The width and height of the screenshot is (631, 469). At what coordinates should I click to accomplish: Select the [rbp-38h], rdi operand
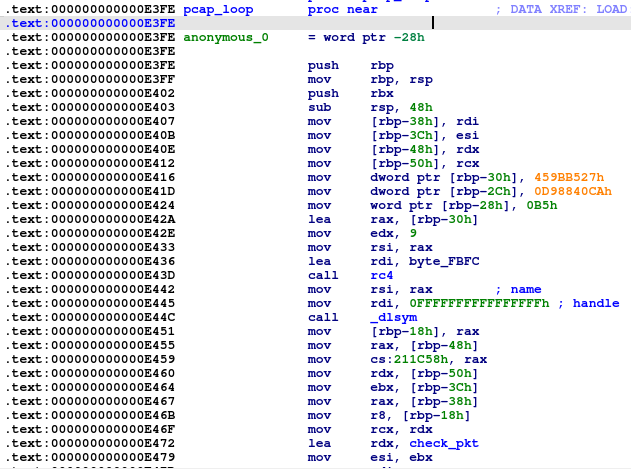pyautogui.click(x=425, y=122)
